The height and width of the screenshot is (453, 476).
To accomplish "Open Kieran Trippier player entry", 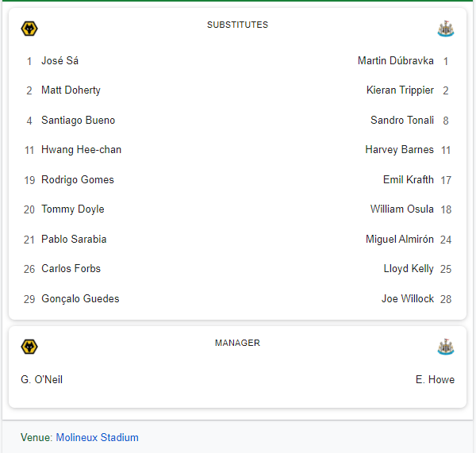I will pyautogui.click(x=400, y=90).
